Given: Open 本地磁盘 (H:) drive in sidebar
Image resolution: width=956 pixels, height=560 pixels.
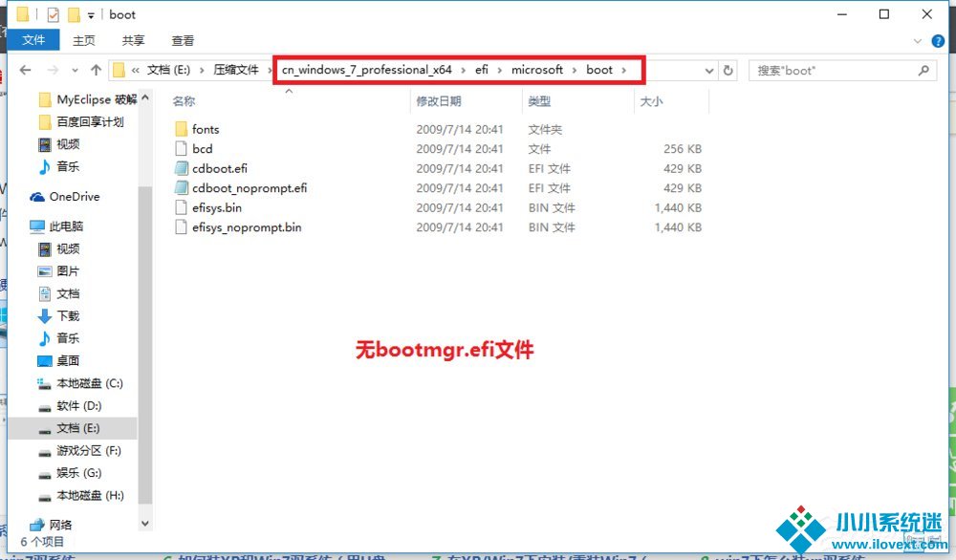Looking at the screenshot, I should [x=81, y=495].
